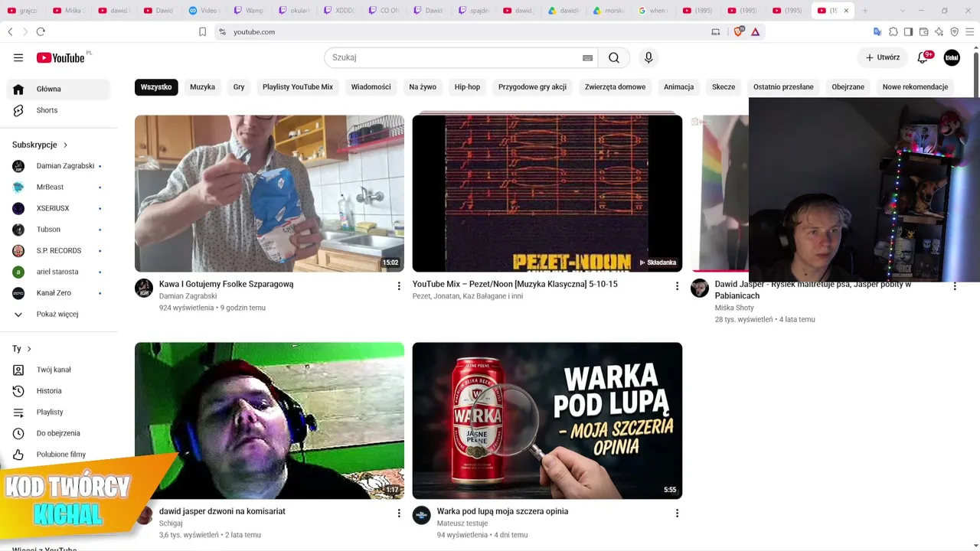Switch to the 'Wamp' Twitch tab
The width and height of the screenshot is (980, 551).
click(x=249, y=11)
